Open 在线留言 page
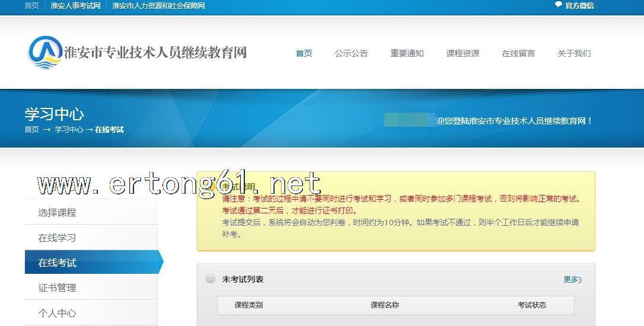644x326 pixels. click(518, 53)
